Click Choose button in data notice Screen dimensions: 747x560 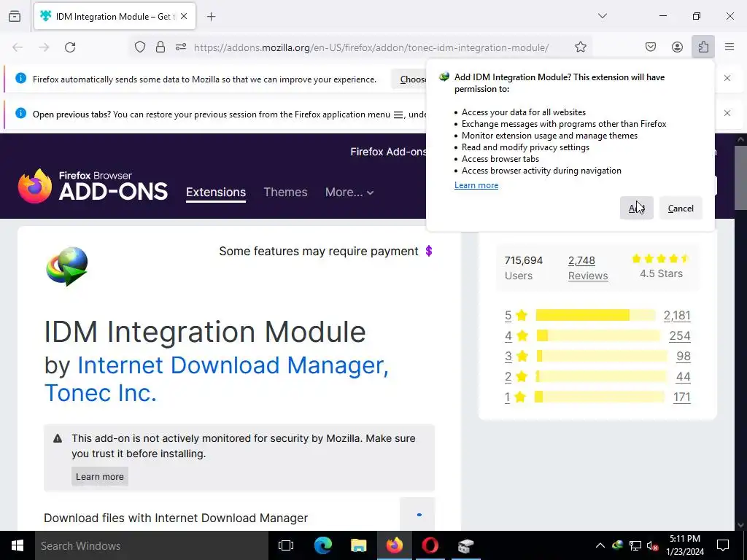coord(410,79)
